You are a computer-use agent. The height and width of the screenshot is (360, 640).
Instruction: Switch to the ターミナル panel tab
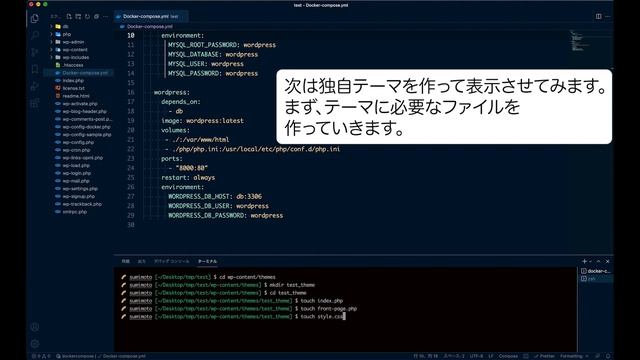point(207,261)
